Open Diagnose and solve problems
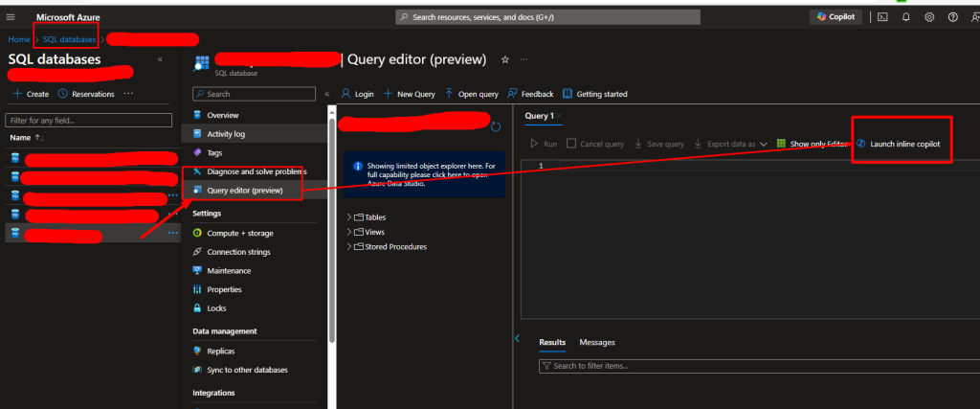 pyautogui.click(x=256, y=171)
